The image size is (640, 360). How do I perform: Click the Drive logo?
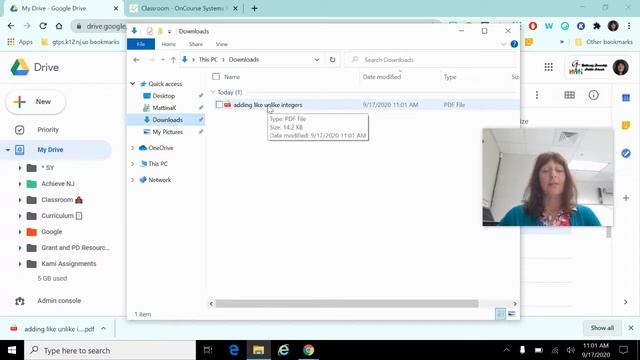[35, 67]
